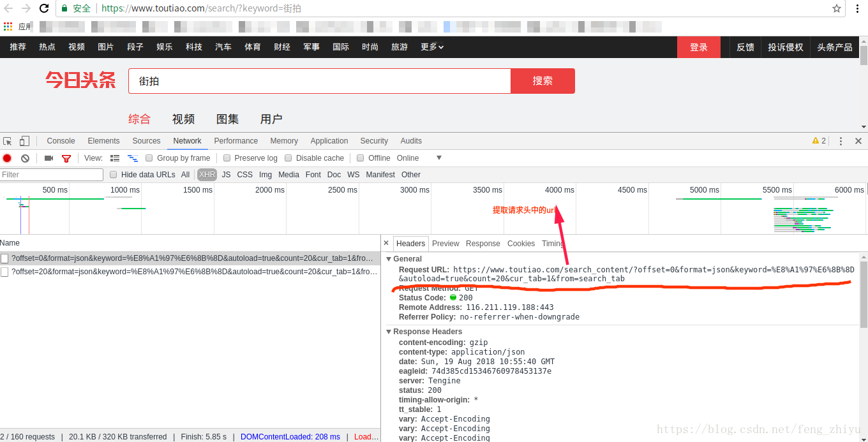Expand the 更多 navigation dropdown
This screenshot has height=442, width=868.
[x=432, y=47]
